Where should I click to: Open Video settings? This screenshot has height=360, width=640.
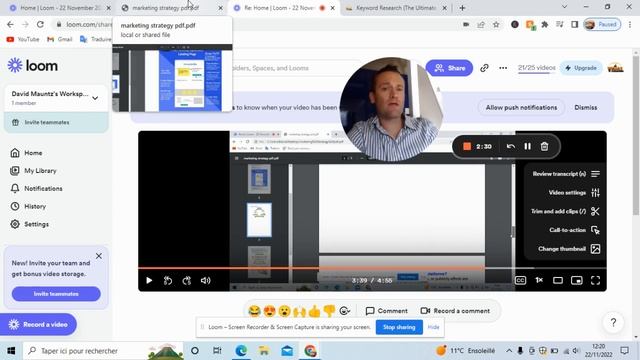[574, 193]
